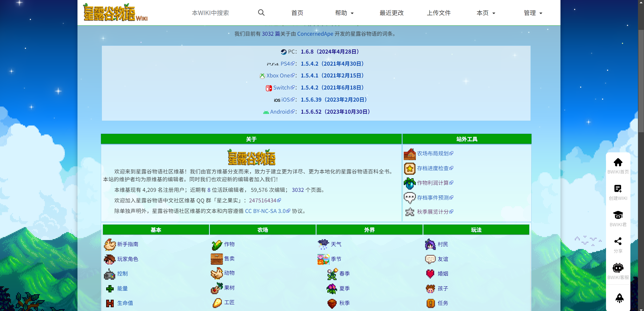Click the rain cloud icon beside 天气
Screen dimensions: 644x311
pos(323,244)
